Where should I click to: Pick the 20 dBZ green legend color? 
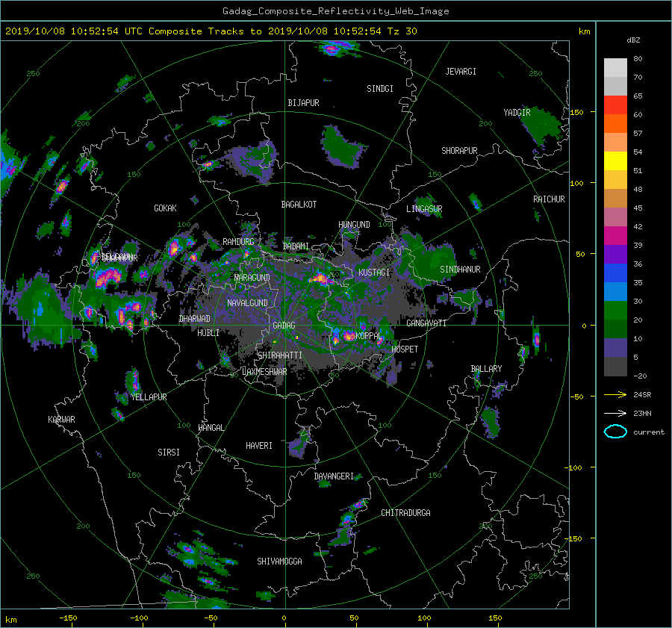(615, 311)
